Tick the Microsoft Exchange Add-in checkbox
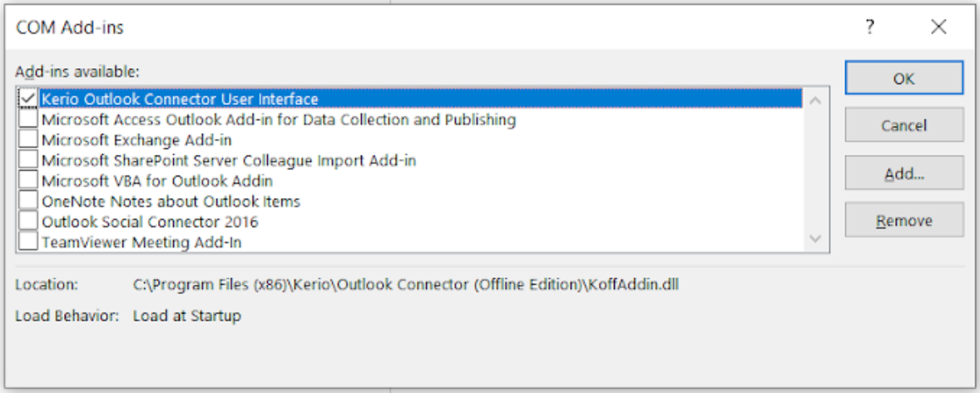The width and height of the screenshot is (980, 393). (x=28, y=140)
